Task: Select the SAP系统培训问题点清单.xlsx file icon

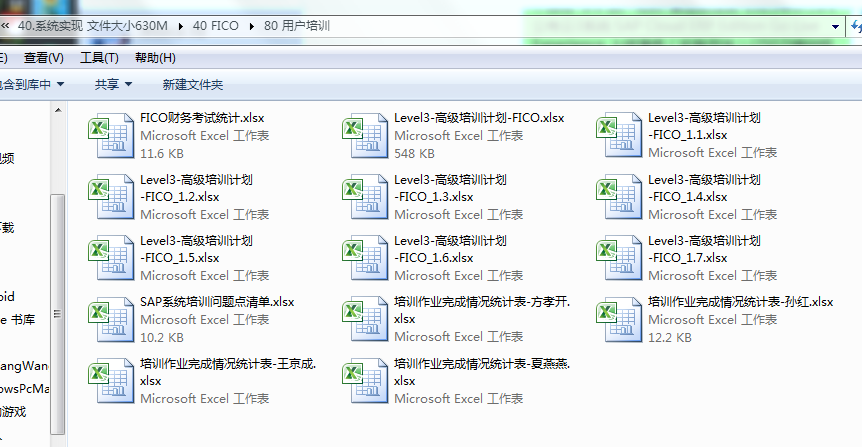Action: [109, 320]
